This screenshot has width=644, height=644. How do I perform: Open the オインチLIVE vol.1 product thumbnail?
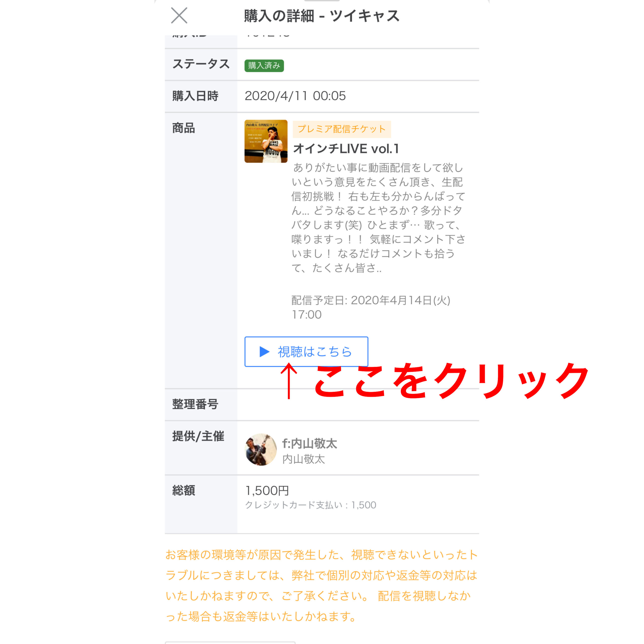click(x=266, y=141)
